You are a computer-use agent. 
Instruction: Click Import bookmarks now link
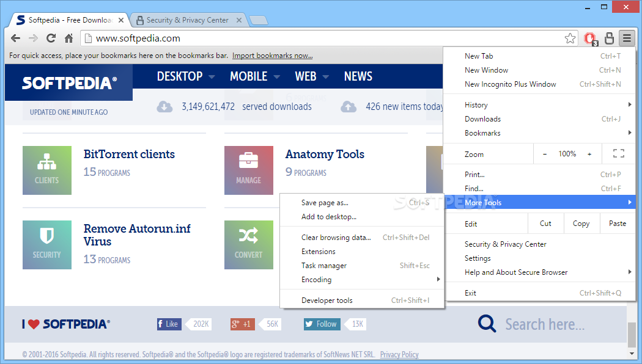272,56
